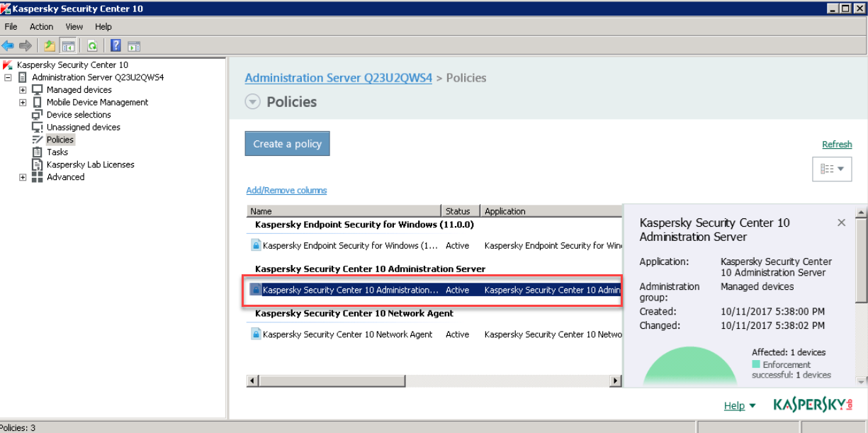Expand the Mobile Device Management tree node

[23, 103]
